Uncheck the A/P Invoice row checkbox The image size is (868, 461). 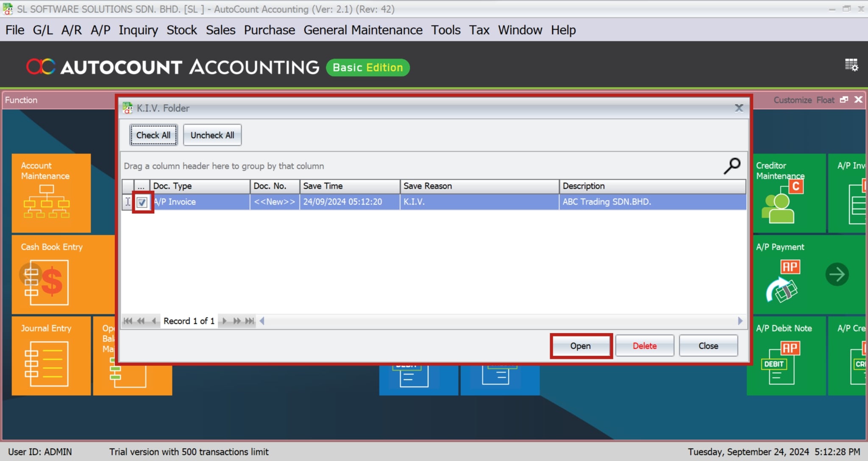tap(141, 202)
